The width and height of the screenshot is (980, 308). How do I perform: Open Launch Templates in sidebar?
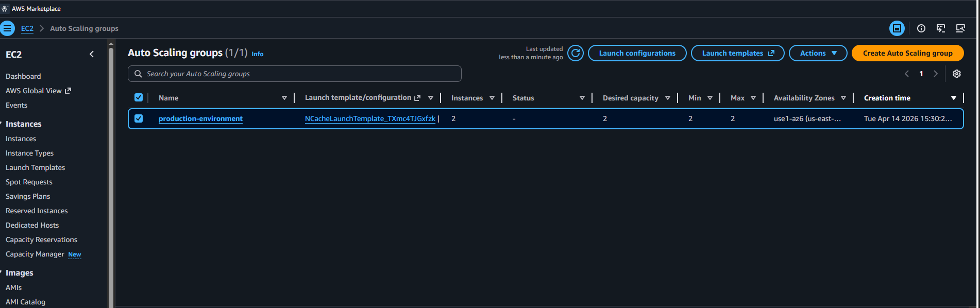click(x=35, y=167)
